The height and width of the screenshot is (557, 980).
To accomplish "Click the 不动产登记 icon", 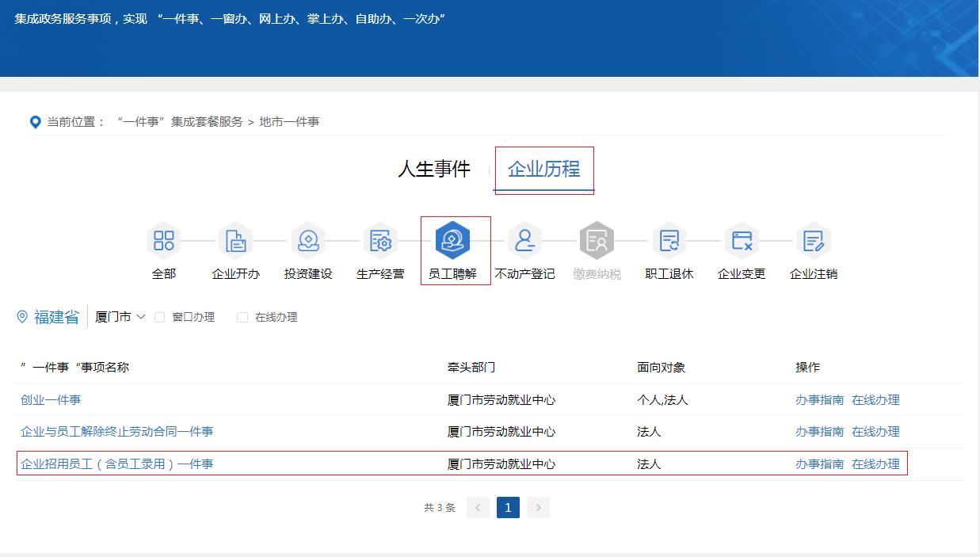I will 524,241.
